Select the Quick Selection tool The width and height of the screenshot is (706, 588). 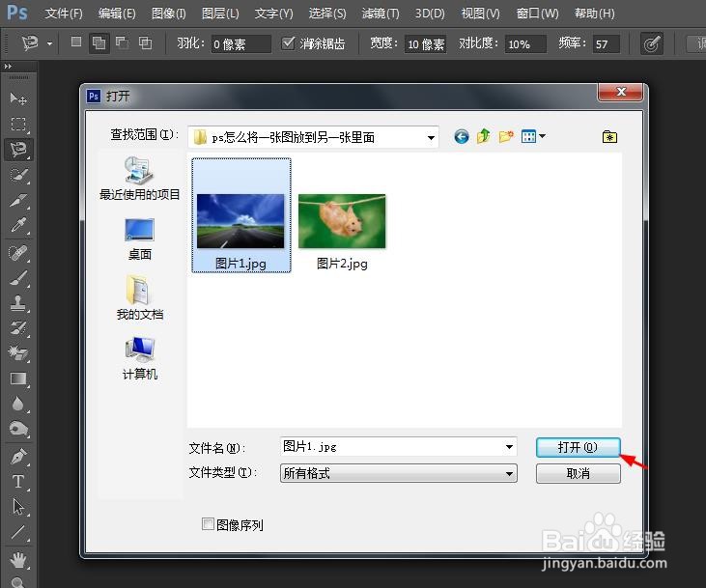(18, 175)
